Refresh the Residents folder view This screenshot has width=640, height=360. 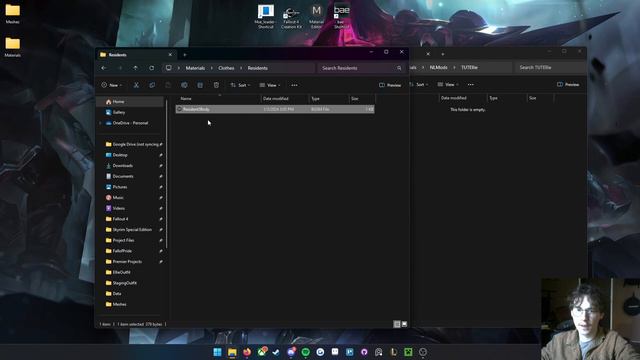tap(151, 68)
